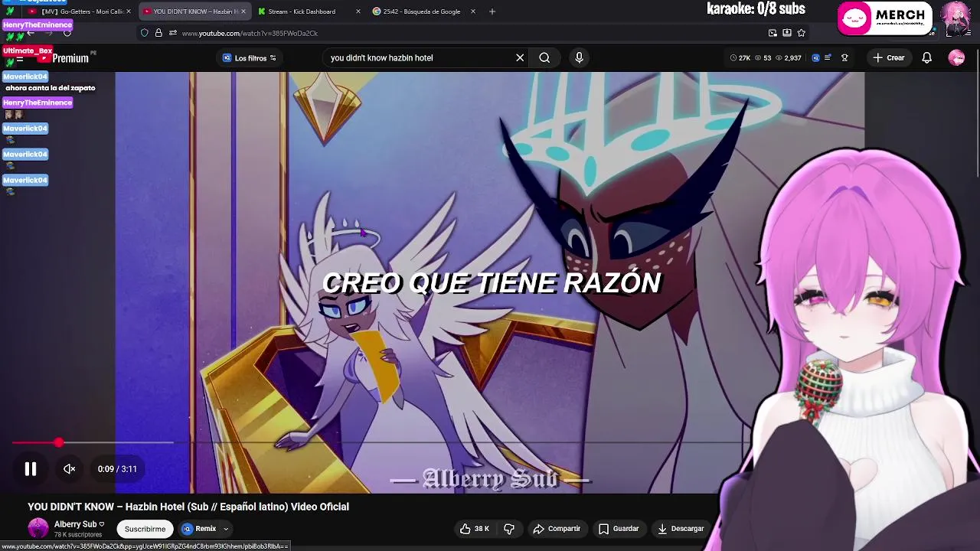
Task: Click the permissions icon beside the padlock
Action: [x=173, y=33]
